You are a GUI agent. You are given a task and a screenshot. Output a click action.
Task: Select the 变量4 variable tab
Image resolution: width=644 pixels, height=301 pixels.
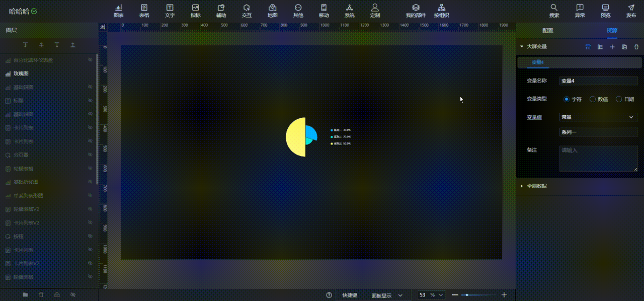[x=538, y=62]
